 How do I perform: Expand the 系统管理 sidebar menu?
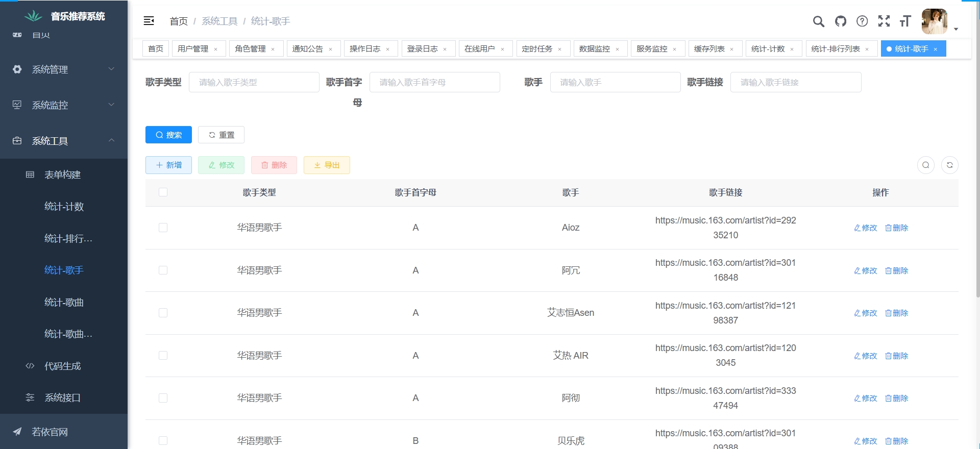(x=64, y=69)
